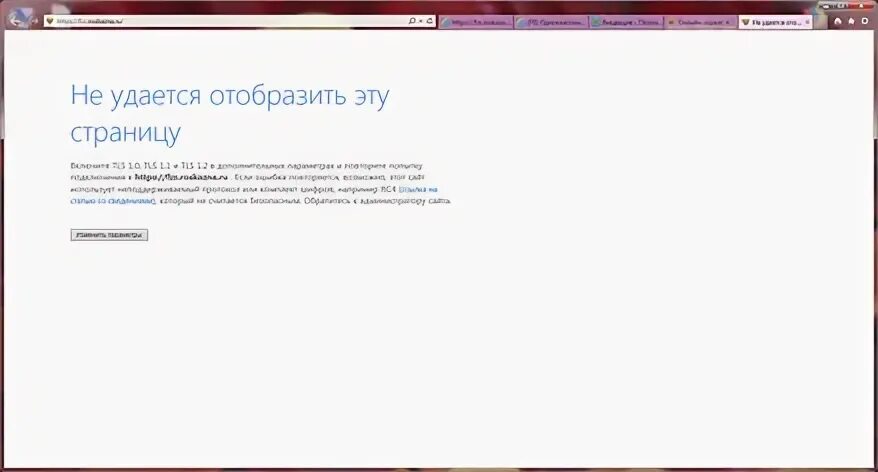
Task: Open Favorites with the star icon
Action: click(x=851, y=21)
